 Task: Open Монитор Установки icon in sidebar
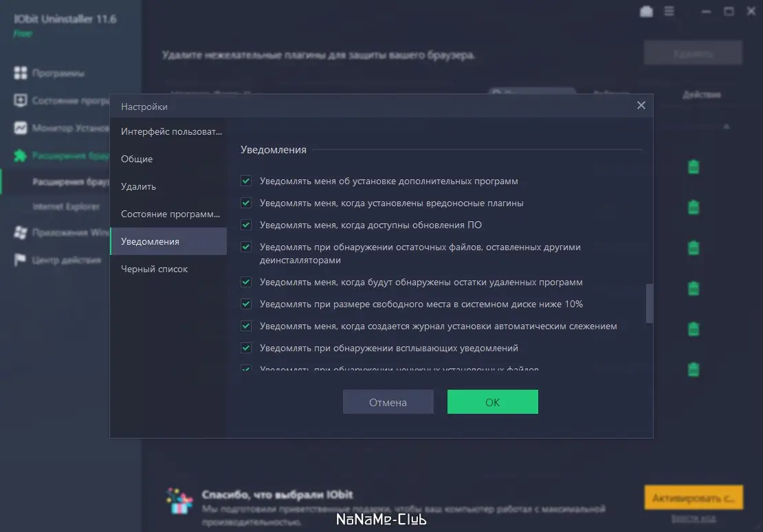point(21,128)
